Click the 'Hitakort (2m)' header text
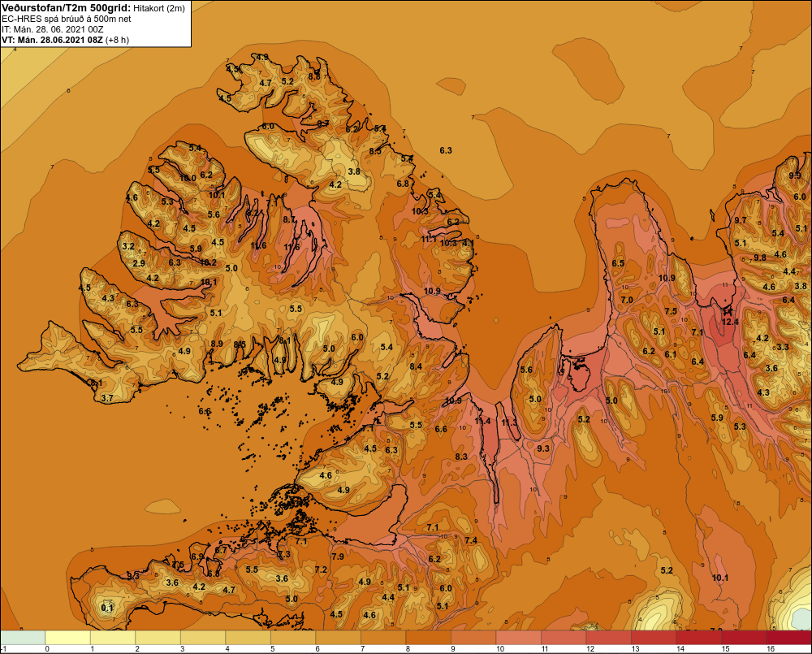 [x=159, y=8]
